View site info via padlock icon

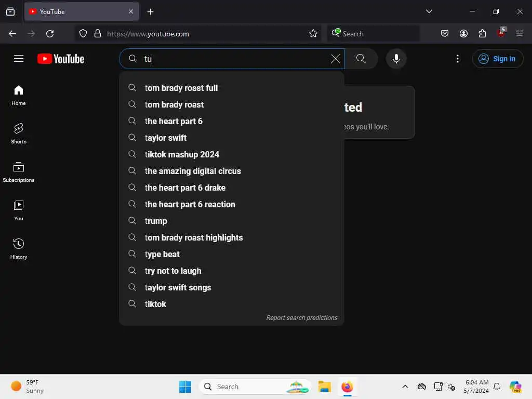pos(97,34)
